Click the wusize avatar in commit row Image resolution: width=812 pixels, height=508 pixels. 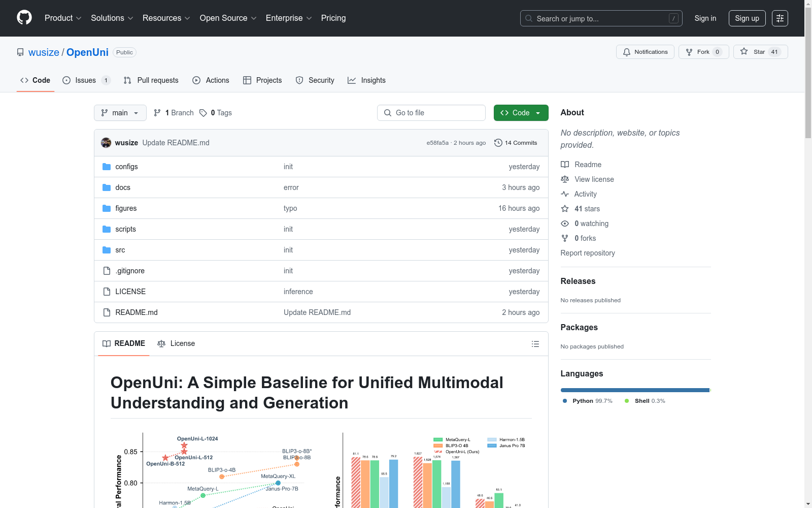coord(106,143)
